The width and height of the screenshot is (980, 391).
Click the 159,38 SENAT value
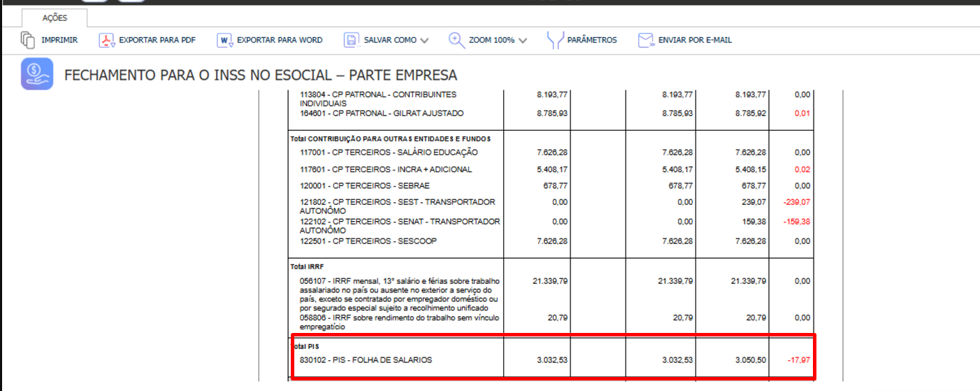point(754,222)
